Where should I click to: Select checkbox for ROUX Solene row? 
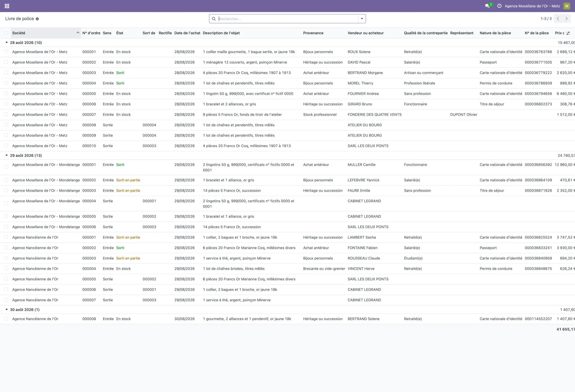[x=6, y=52]
